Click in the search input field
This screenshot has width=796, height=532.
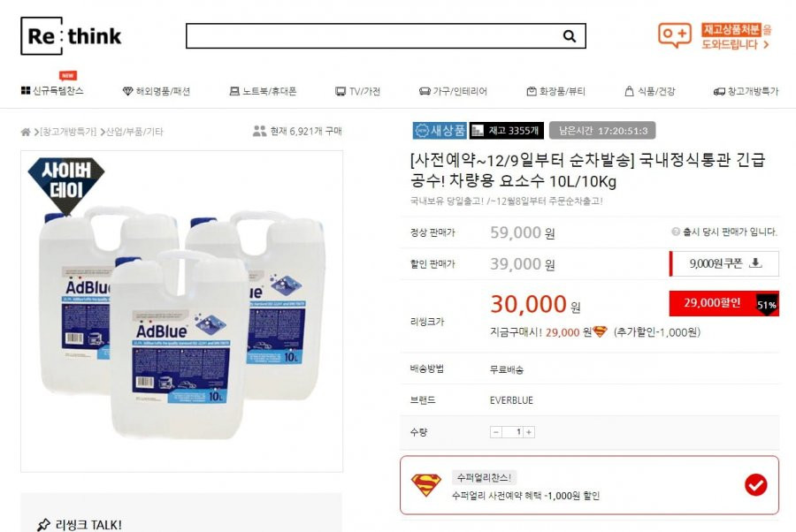[x=374, y=36]
